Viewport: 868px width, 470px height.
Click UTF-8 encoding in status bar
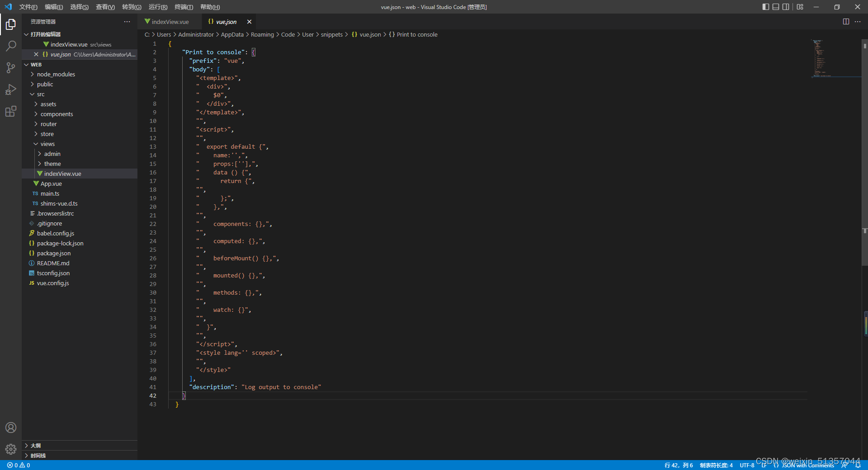[x=747, y=465]
